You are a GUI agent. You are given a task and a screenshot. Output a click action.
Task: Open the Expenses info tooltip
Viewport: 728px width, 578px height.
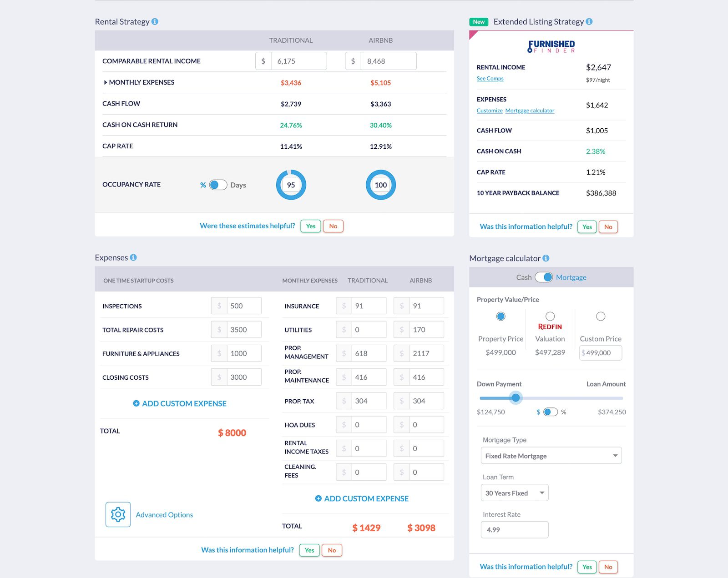tap(133, 257)
